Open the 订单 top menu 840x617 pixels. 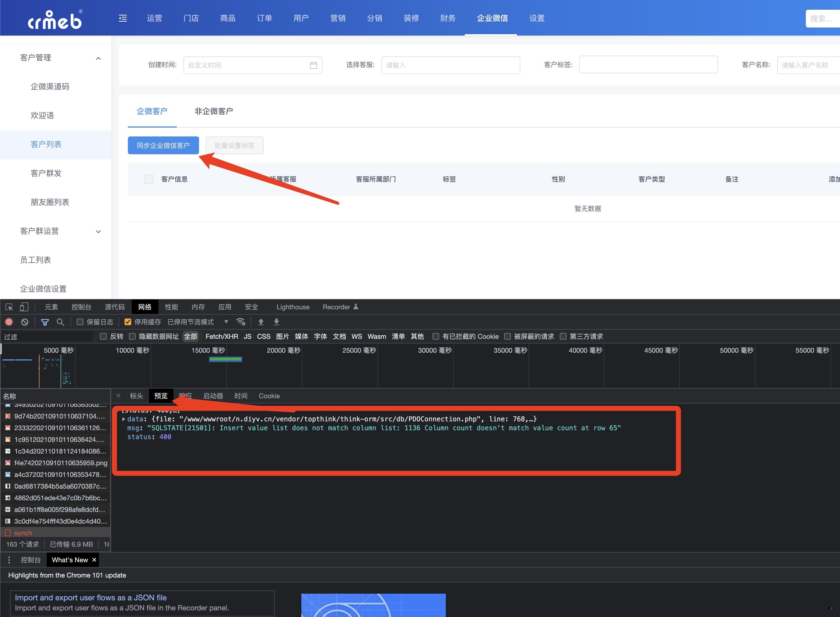coord(264,18)
